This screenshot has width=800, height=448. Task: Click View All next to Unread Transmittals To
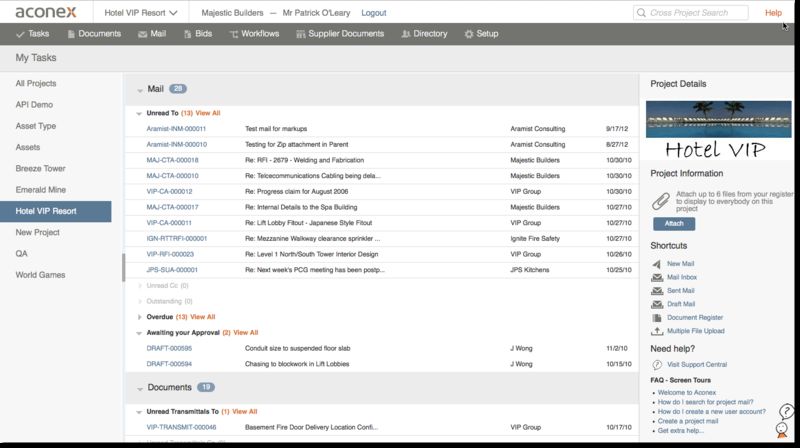244,412
